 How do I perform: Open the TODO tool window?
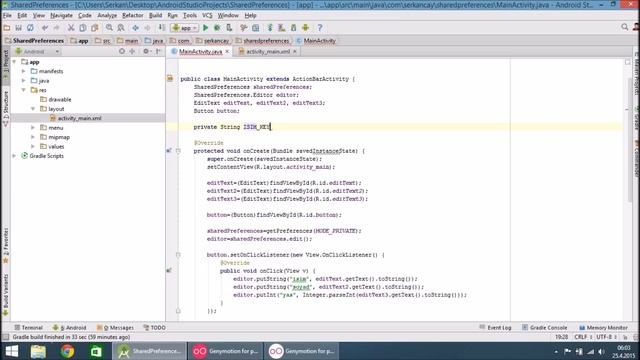click(x=154, y=327)
